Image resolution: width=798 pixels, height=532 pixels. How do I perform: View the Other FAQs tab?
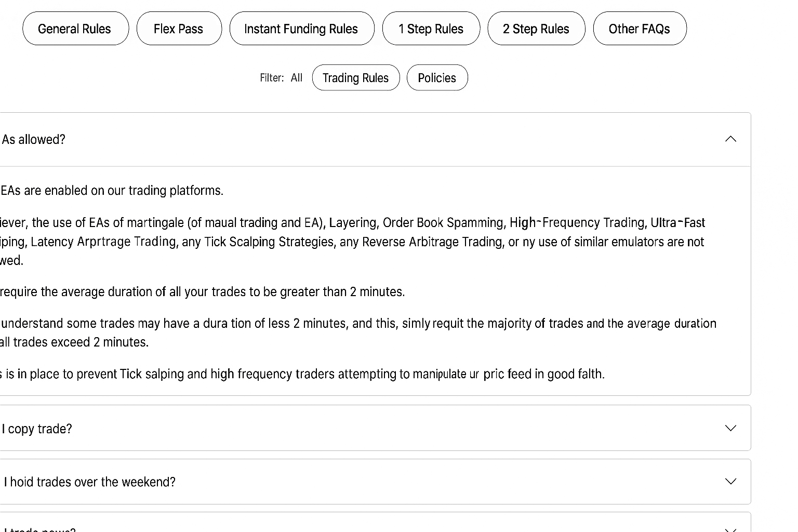639,29
